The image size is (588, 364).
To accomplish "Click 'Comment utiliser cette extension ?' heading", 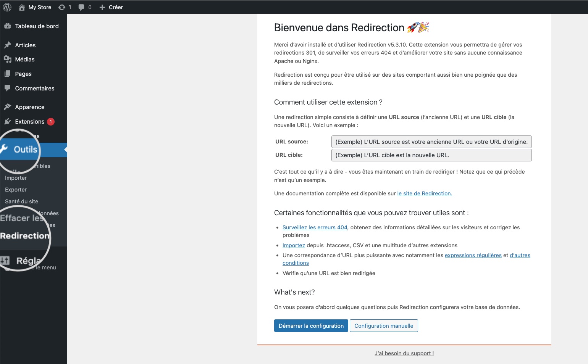I will [328, 102].
